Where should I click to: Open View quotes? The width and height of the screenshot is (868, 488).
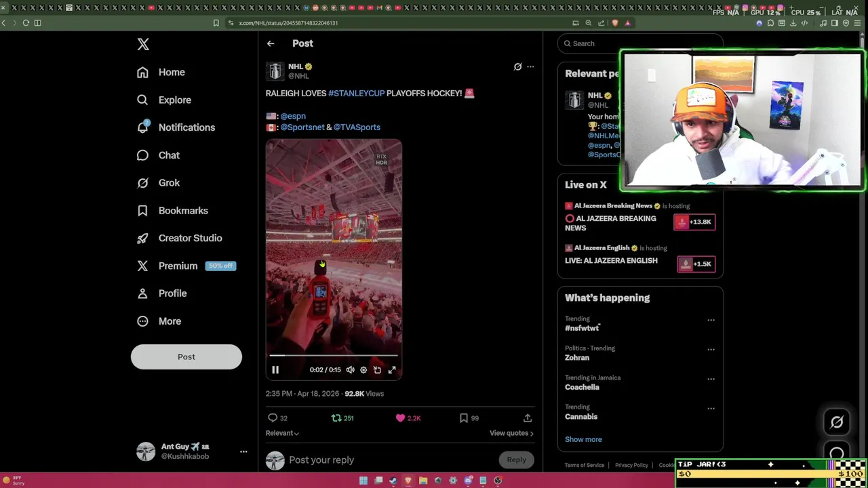click(511, 433)
